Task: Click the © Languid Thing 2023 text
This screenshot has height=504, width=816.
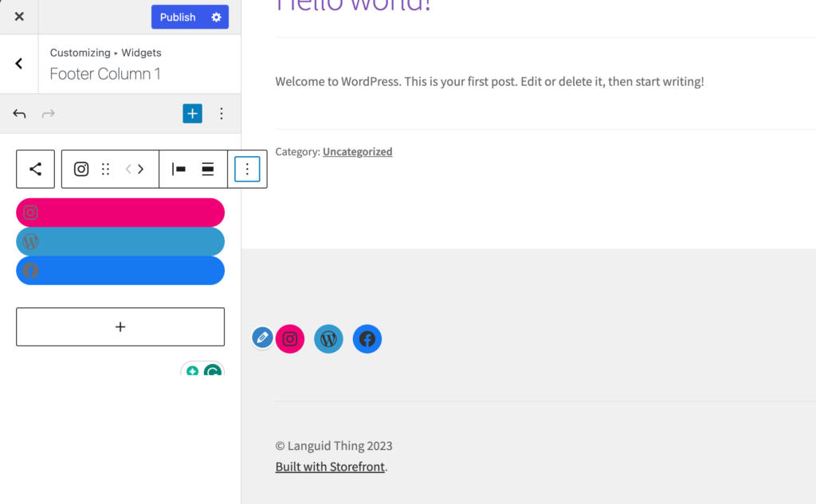Action: (x=334, y=446)
